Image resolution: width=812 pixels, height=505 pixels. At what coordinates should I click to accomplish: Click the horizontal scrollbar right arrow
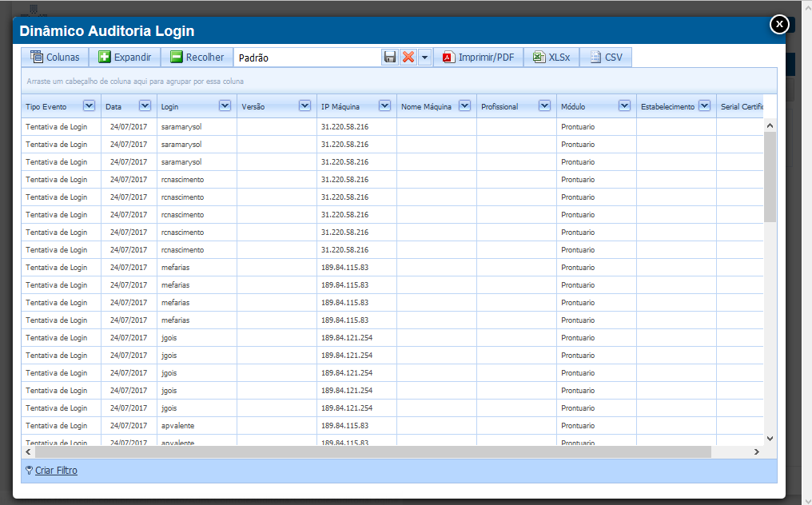click(x=757, y=451)
